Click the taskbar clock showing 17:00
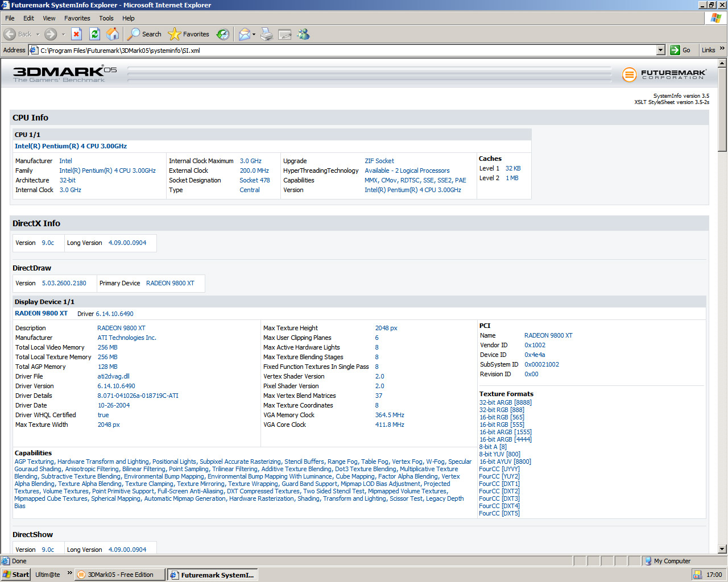Image resolution: width=728 pixels, height=582 pixels. pos(714,575)
